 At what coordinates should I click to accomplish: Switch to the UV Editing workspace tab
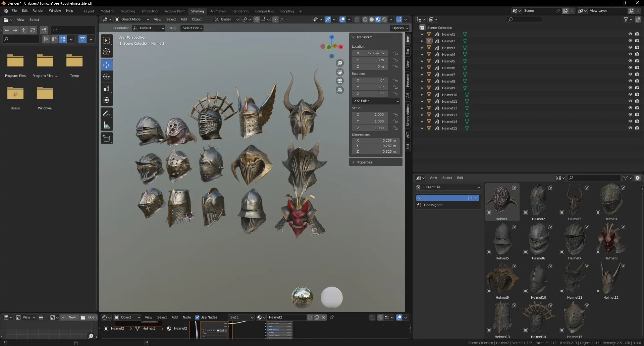coord(149,11)
